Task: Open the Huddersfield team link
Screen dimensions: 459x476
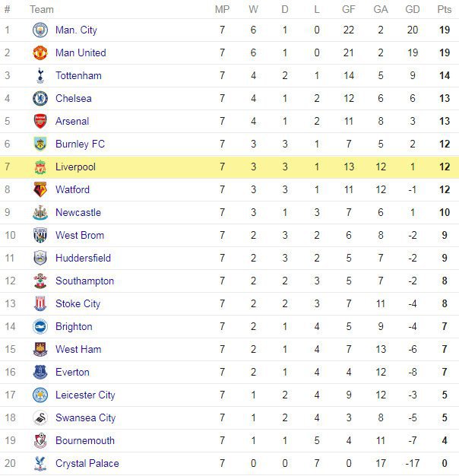Action: pos(83,259)
